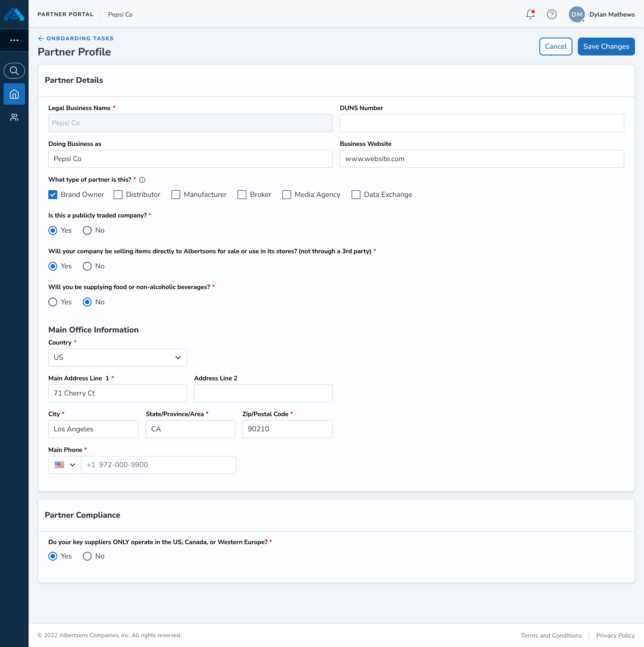Click the Cancel button
The image size is (644, 647).
coord(556,47)
